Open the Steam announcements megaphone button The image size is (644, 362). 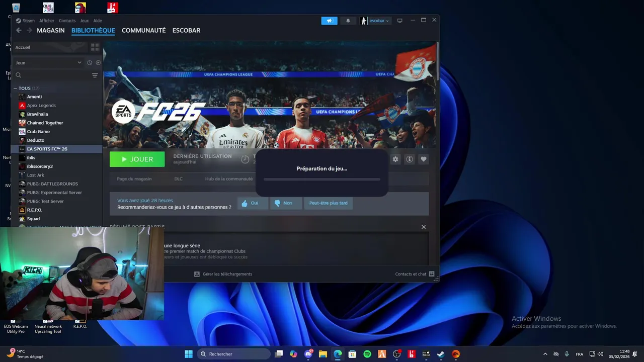330,21
